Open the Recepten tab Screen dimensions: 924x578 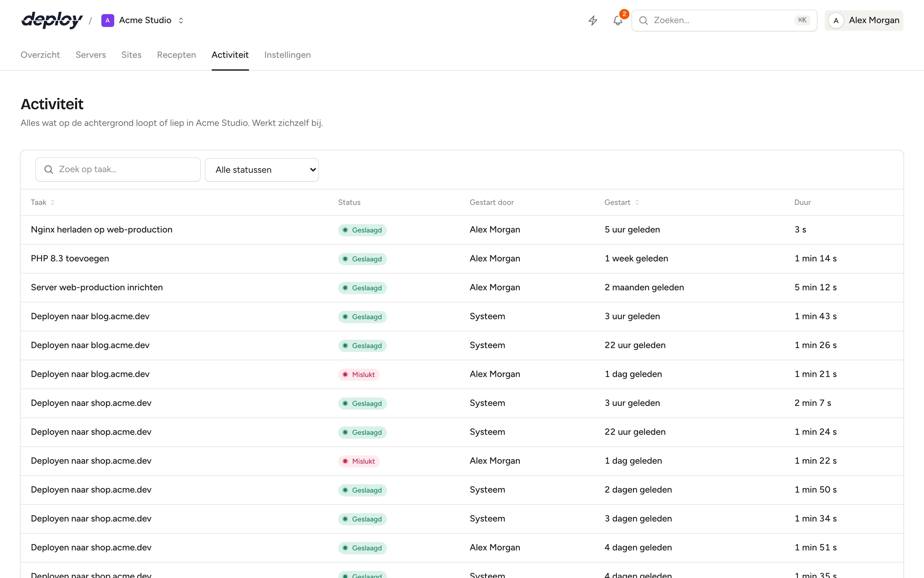(x=176, y=55)
